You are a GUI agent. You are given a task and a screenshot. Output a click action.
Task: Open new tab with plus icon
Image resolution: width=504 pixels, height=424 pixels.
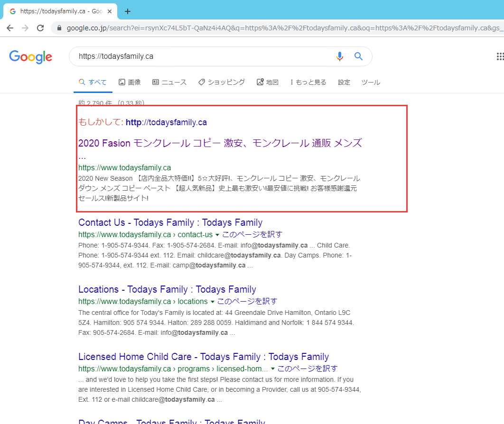point(128,11)
